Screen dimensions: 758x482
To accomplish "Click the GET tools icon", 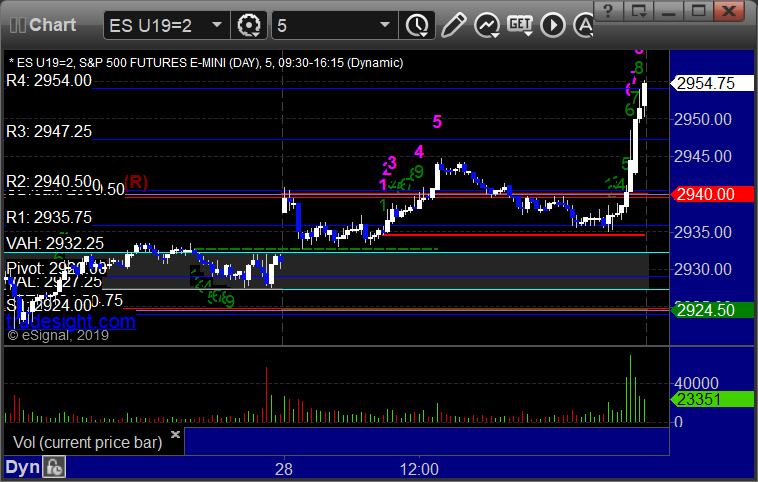I will pos(520,25).
